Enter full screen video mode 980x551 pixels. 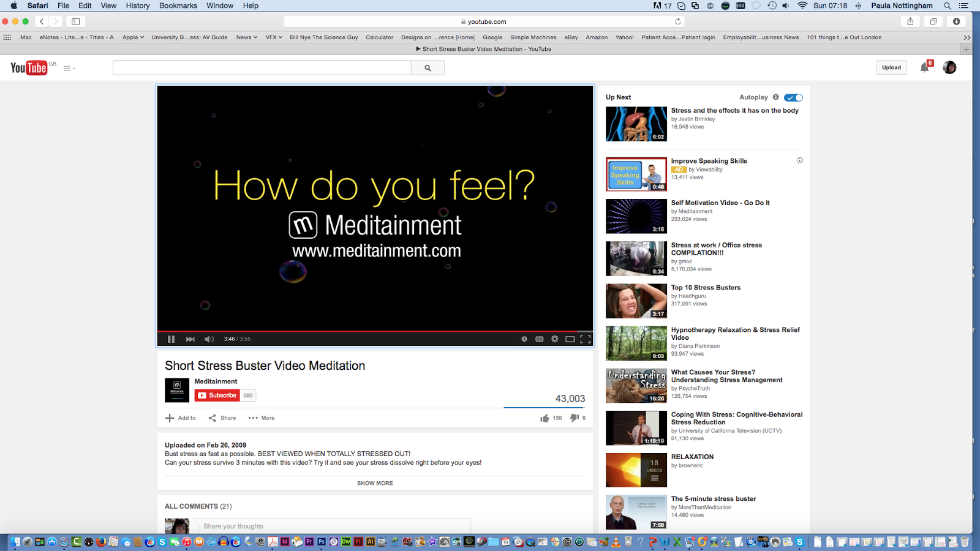586,339
